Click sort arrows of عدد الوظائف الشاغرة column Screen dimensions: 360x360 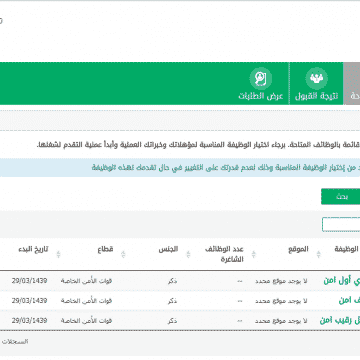coord(188,254)
